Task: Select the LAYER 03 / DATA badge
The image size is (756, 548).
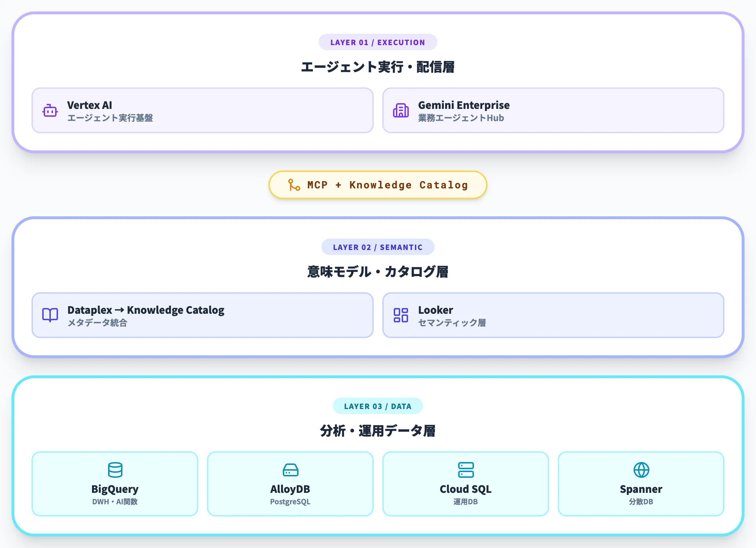Action: coord(378,406)
